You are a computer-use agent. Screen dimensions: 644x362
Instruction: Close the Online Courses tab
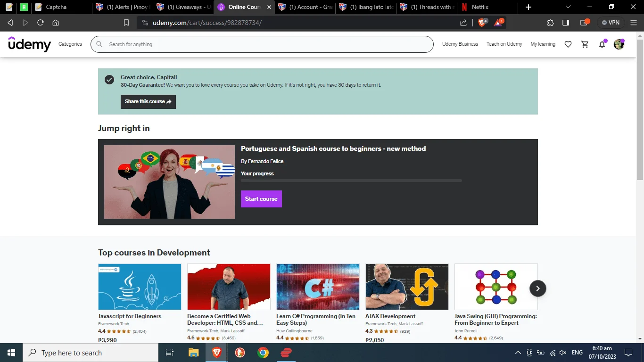(269, 7)
